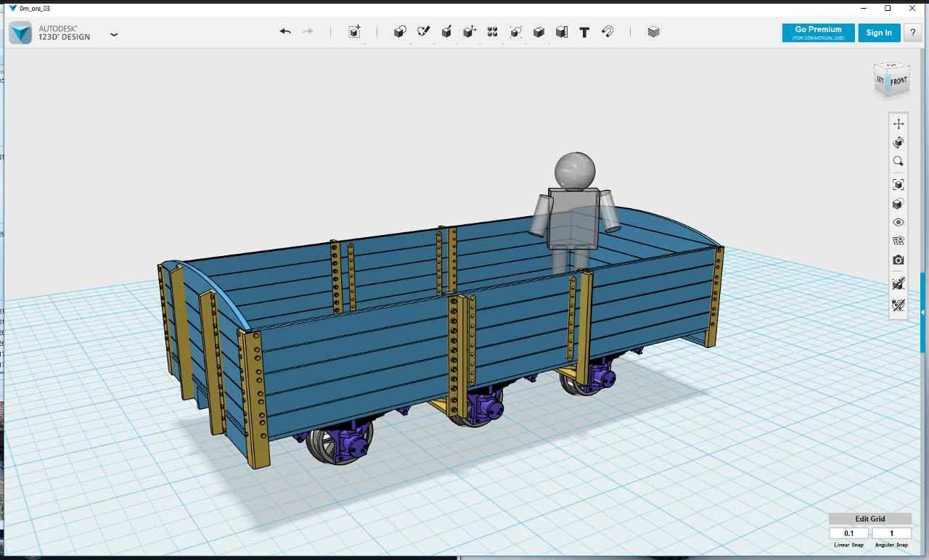Screen dimensions: 929x560
Task: Open the Pattern tools
Action: coord(492,32)
